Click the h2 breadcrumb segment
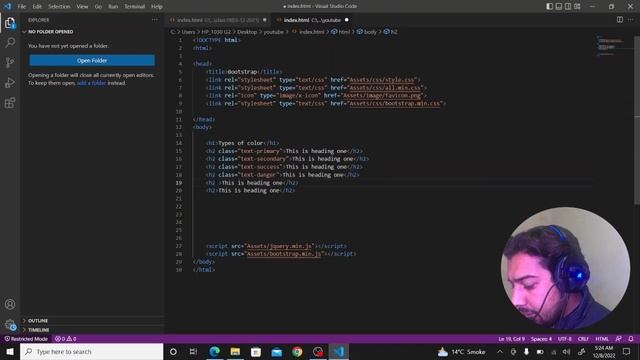This screenshot has width=640, height=360. coord(391,32)
